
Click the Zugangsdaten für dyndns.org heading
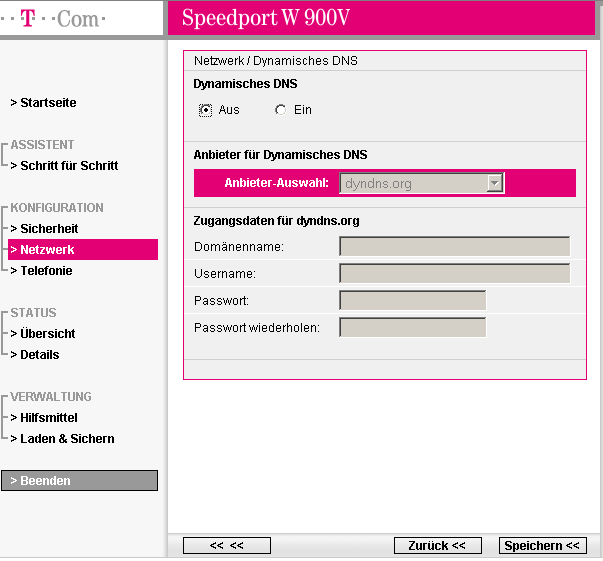(277, 221)
